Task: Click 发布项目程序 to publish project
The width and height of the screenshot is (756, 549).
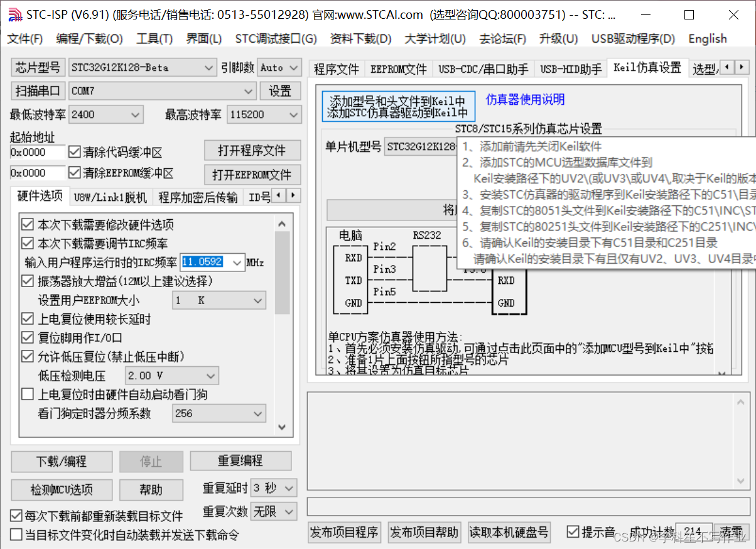Action: [x=344, y=532]
